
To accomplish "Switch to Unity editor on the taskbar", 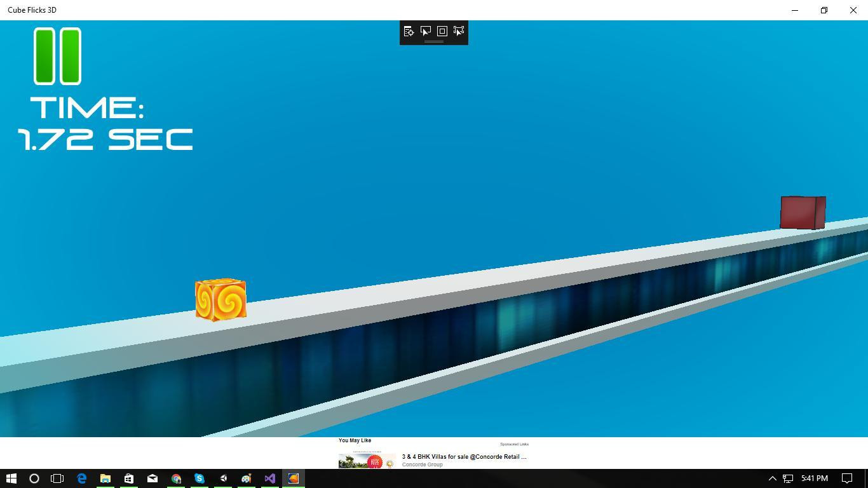I will (x=223, y=478).
